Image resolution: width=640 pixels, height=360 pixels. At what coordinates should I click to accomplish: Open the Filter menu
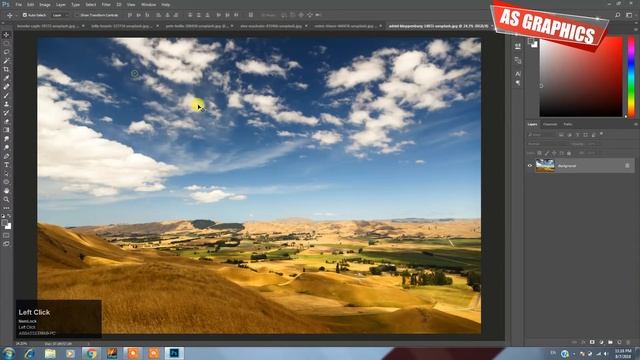[106, 4]
